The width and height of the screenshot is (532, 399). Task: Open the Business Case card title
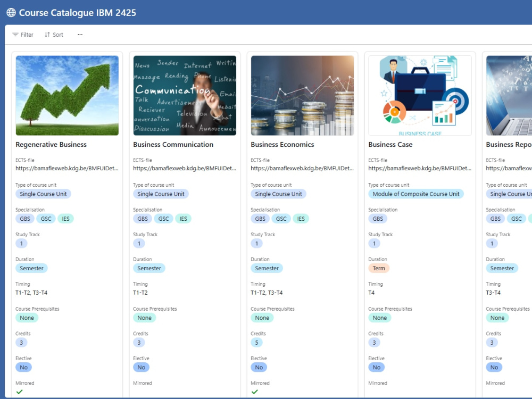point(390,145)
